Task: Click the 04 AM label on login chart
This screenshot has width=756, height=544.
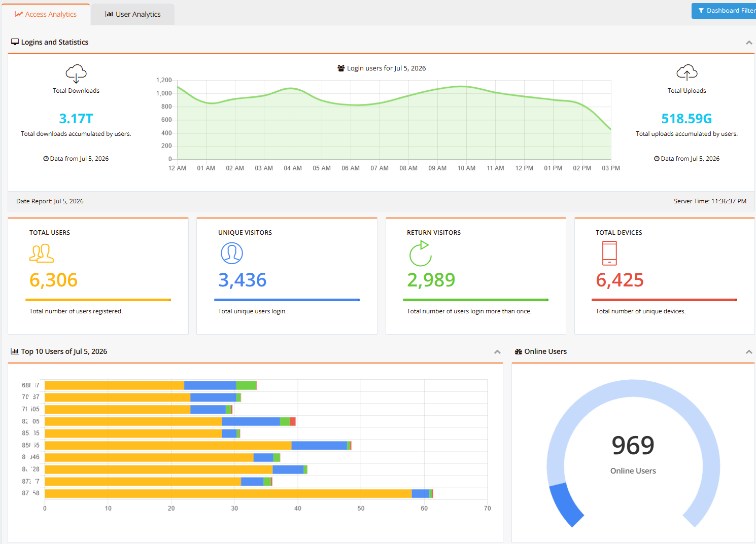Action: pos(293,168)
